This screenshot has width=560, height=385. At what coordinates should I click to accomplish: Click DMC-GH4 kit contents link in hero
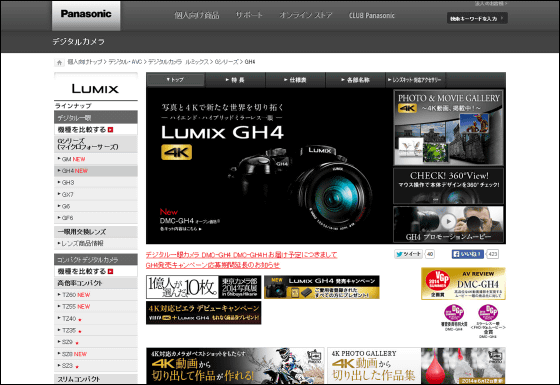tap(181, 229)
